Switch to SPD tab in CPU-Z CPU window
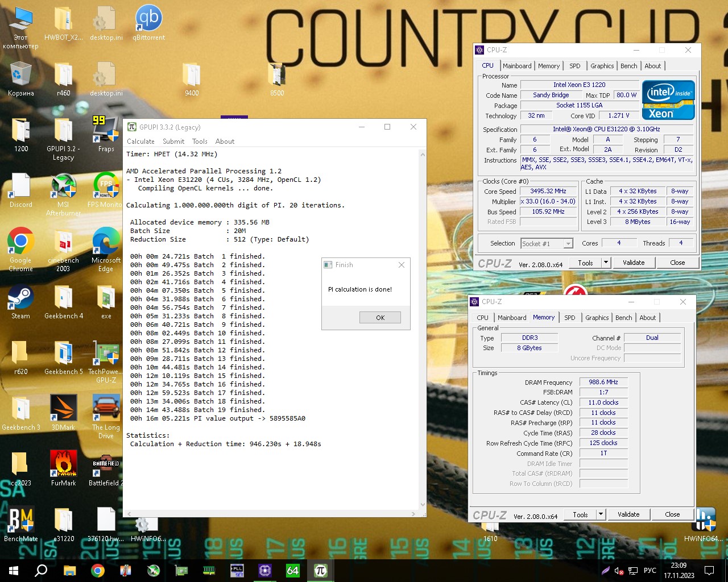Viewport: 728px width, 582px height. pyautogui.click(x=575, y=66)
